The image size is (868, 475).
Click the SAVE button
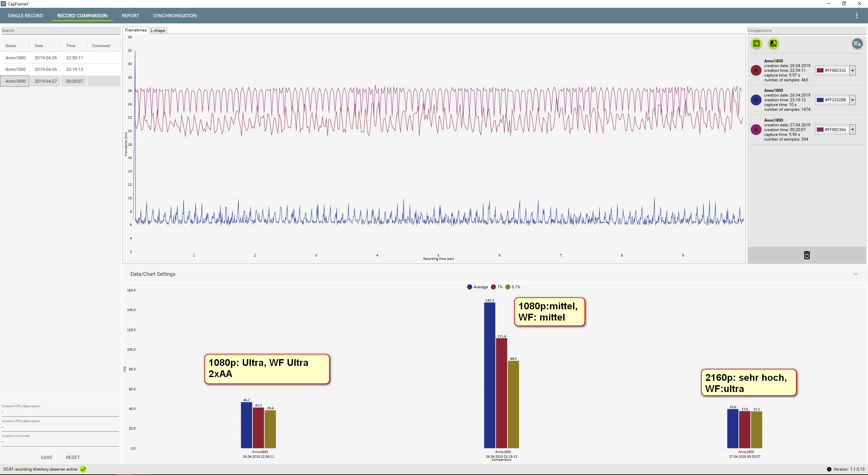(46, 457)
